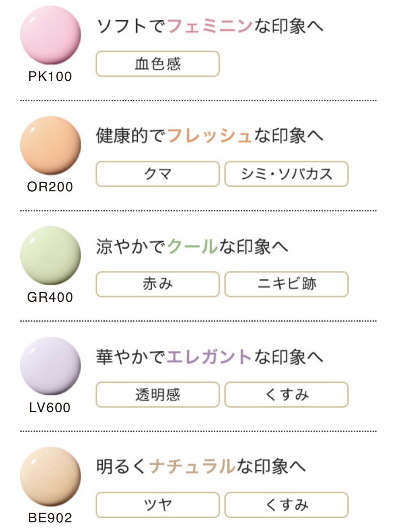Image resolution: width=399 pixels, height=532 pixels.
Task: Click the OR200 label text
Action: (x=50, y=187)
